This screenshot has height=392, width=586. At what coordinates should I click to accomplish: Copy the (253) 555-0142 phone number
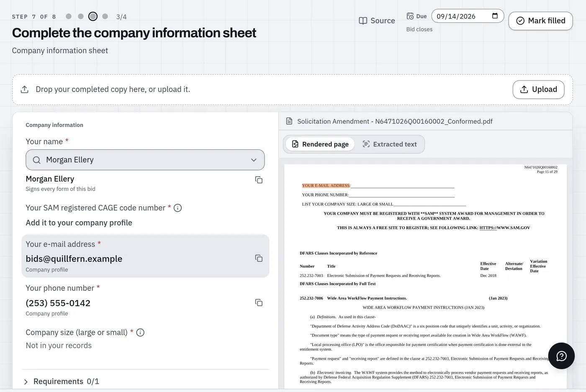(259, 302)
